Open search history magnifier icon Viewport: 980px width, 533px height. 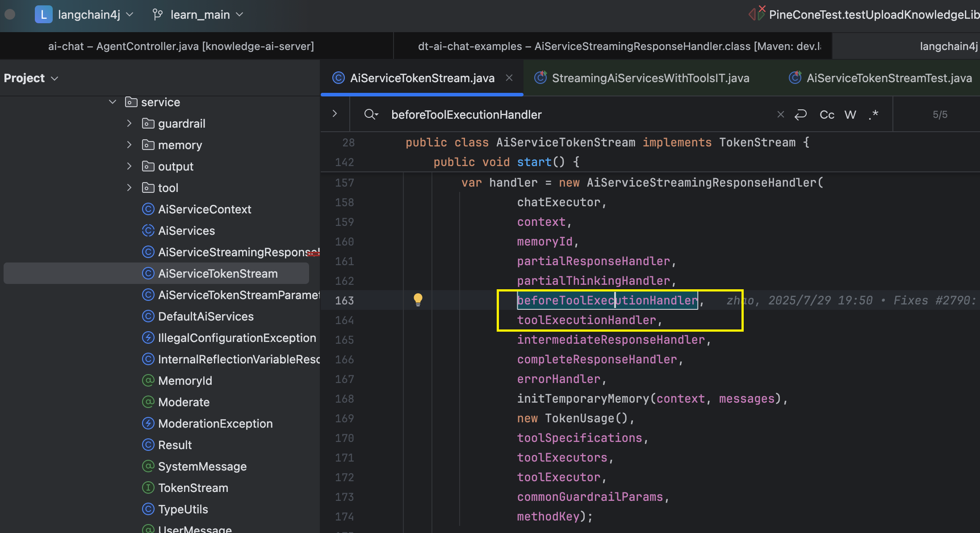371,115
